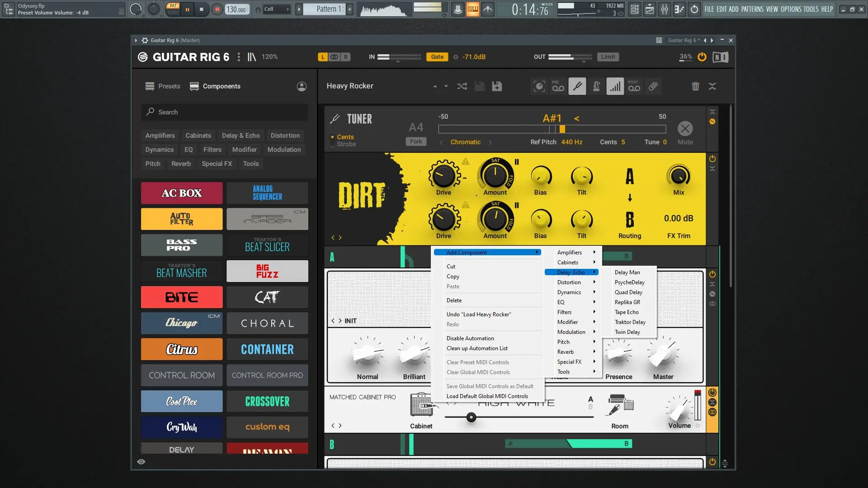Expand the Distortion submenu in context menu

[570, 282]
